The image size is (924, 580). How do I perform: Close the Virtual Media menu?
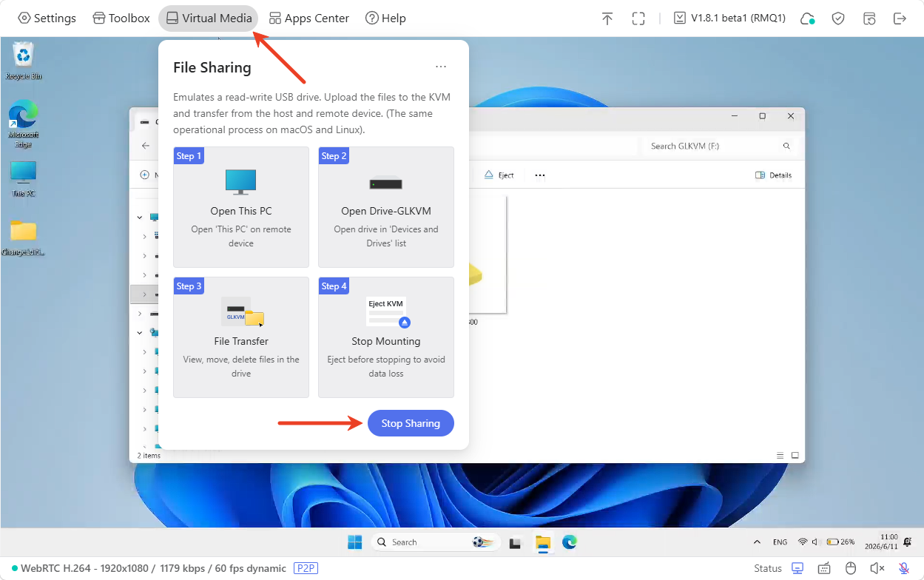(208, 18)
